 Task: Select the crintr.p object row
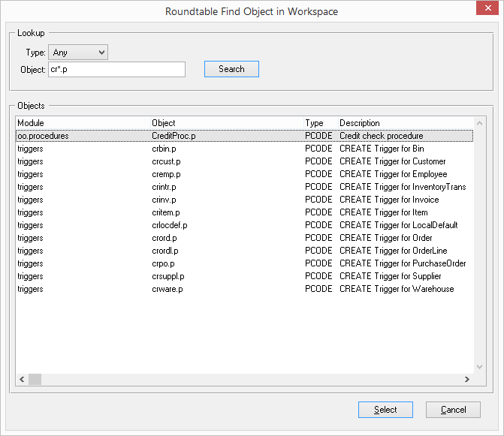[x=245, y=187]
